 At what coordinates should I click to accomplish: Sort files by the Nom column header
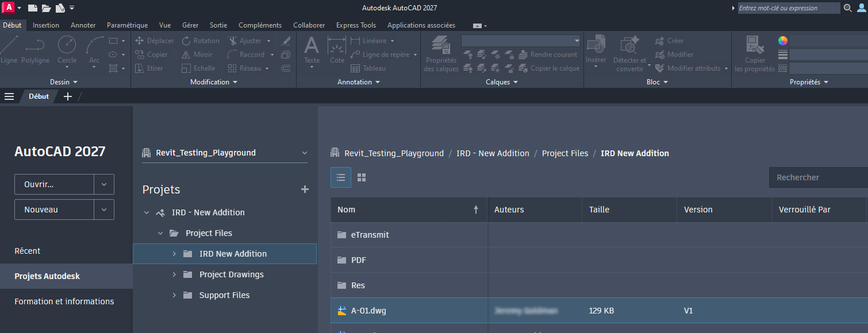[409, 210]
